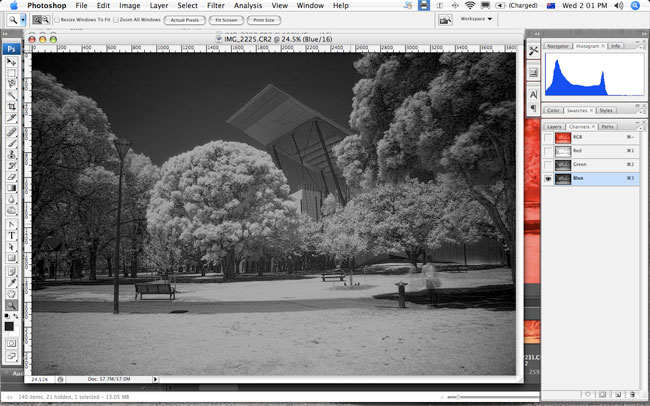Enable Zoom All Windows checkbox
Image resolution: width=650 pixels, height=406 pixels.
click(x=116, y=19)
